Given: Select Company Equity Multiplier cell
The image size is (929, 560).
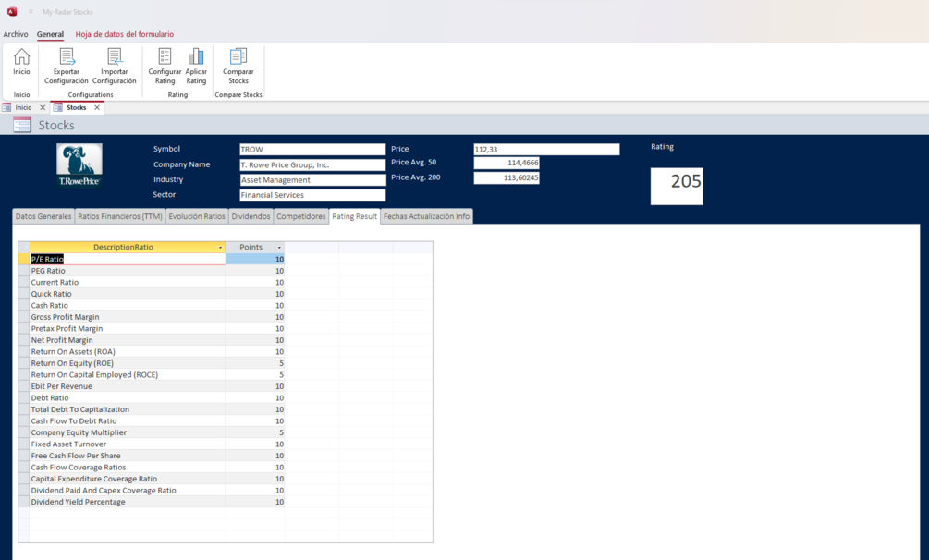Looking at the screenshot, I should (128, 432).
